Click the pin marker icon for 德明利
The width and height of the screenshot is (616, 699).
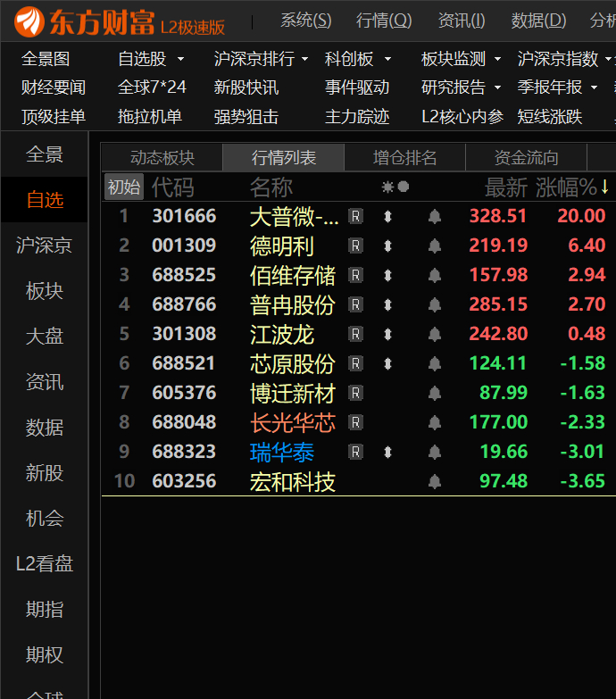click(x=387, y=246)
